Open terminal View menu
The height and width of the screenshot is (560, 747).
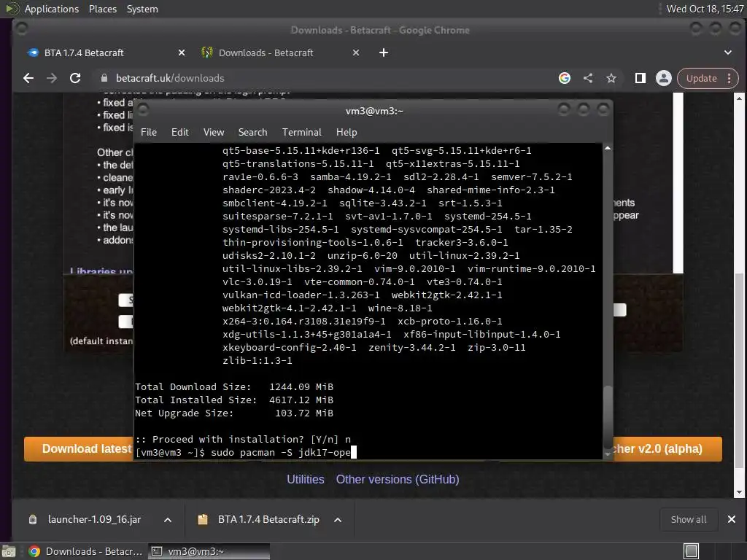pos(214,133)
